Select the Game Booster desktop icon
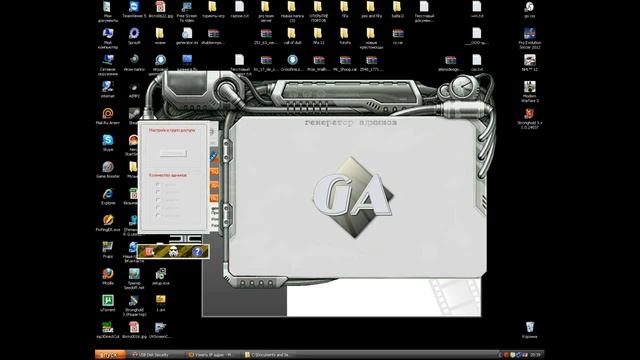The width and height of the screenshot is (640, 360). click(108, 170)
